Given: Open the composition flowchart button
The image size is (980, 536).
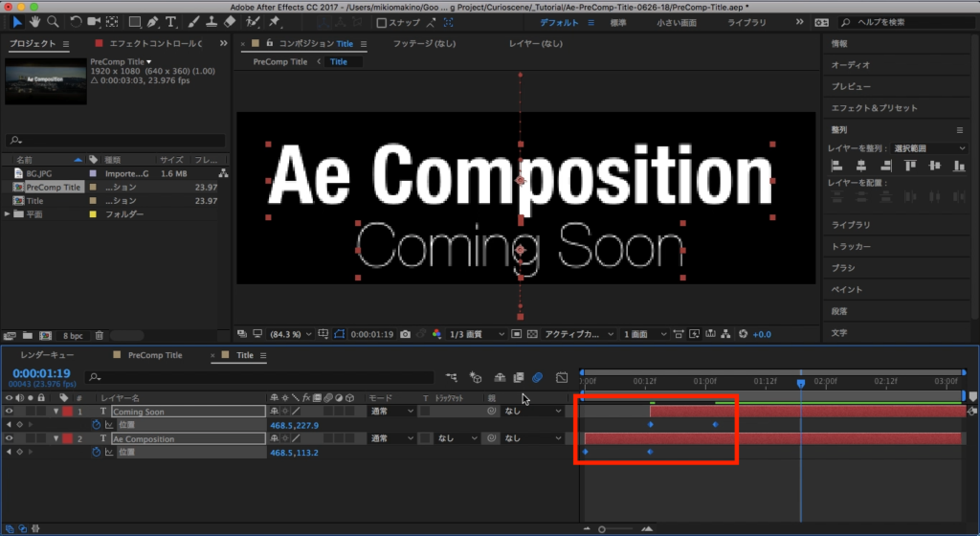Looking at the screenshot, I should tap(725, 334).
